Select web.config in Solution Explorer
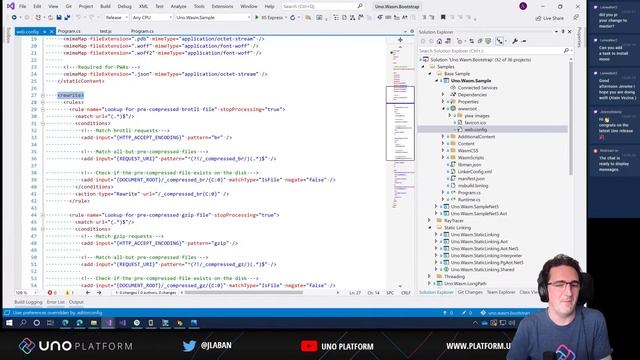The image size is (640, 360). point(476,130)
